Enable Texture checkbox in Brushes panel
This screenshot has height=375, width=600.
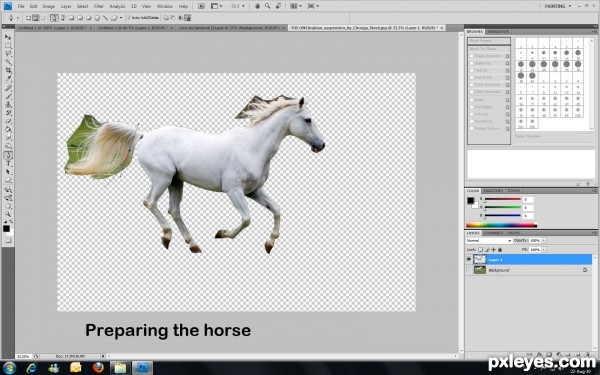pos(471,70)
